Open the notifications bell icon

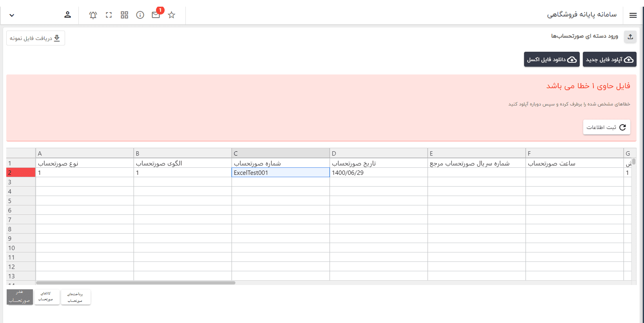pyautogui.click(x=93, y=15)
